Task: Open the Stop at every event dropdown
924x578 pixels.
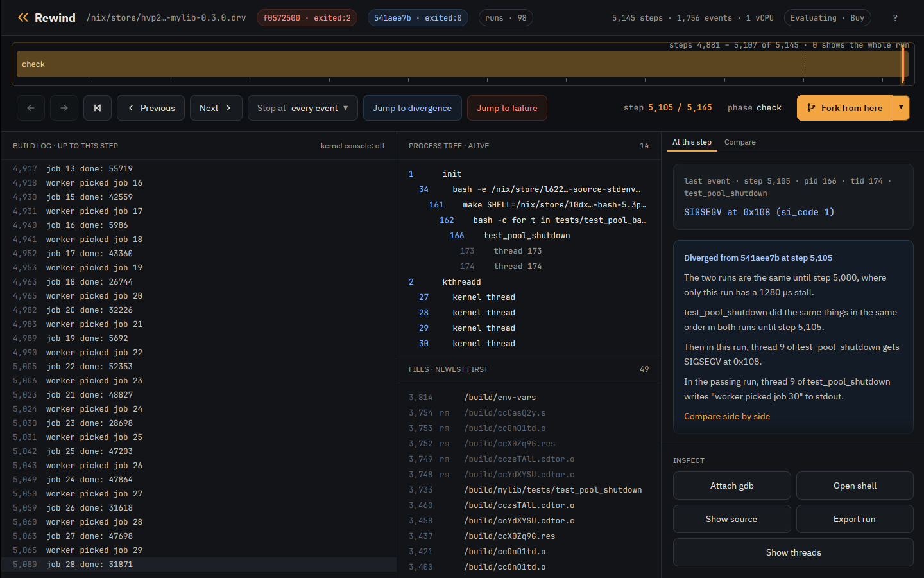Action: (303, 108)
